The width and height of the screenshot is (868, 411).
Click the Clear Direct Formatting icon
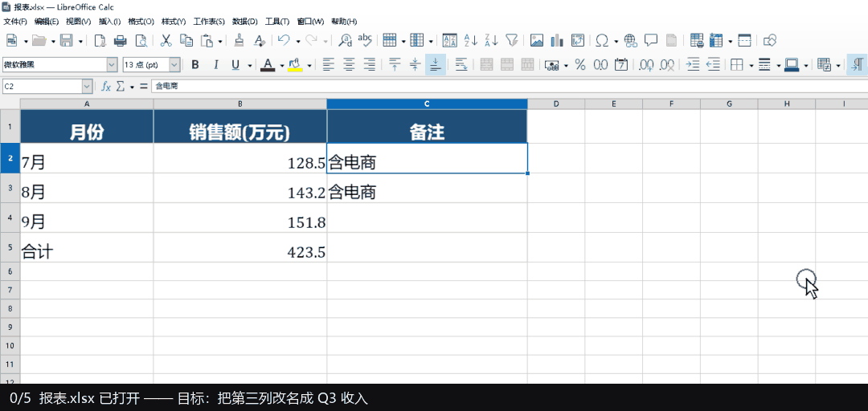pos(259,40)
